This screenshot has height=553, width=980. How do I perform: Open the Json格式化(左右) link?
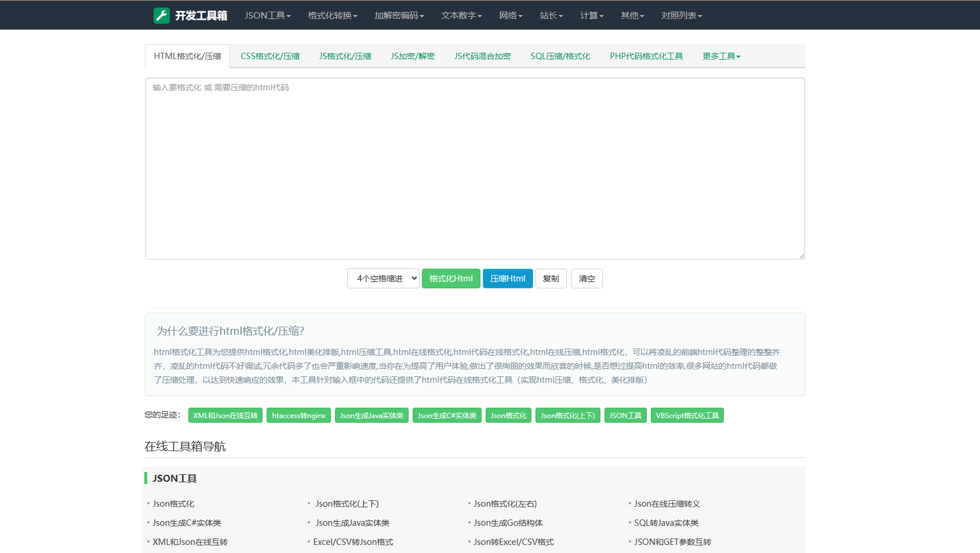coord(505,504)
